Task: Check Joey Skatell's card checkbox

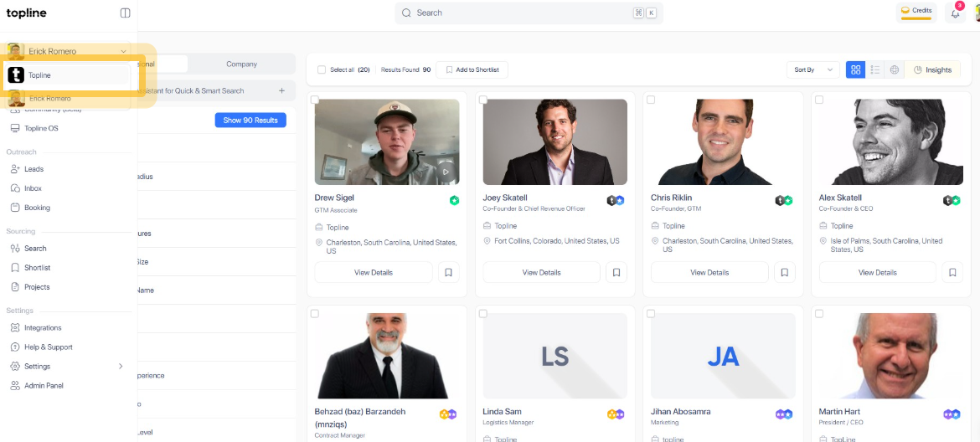Action: (x=483, y=100)
